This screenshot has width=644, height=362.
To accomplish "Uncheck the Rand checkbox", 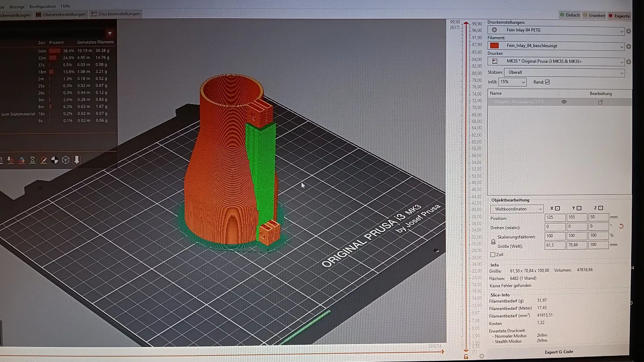I will 547,82.
